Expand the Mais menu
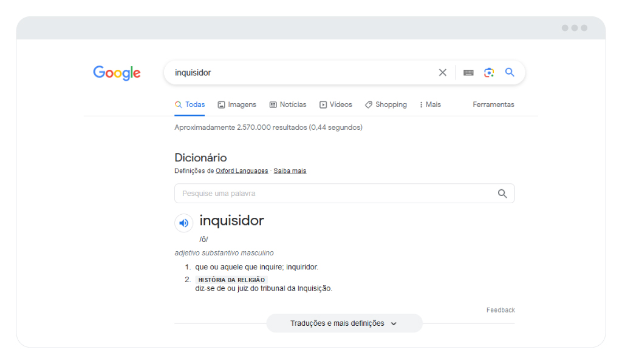This screenshot has width=622, height=364. 430,104
